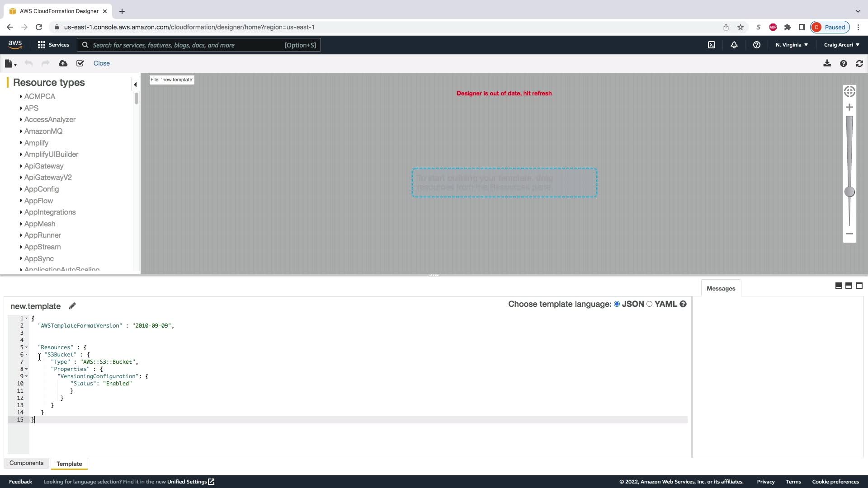Switch to the Components tab

click(26, 463)
